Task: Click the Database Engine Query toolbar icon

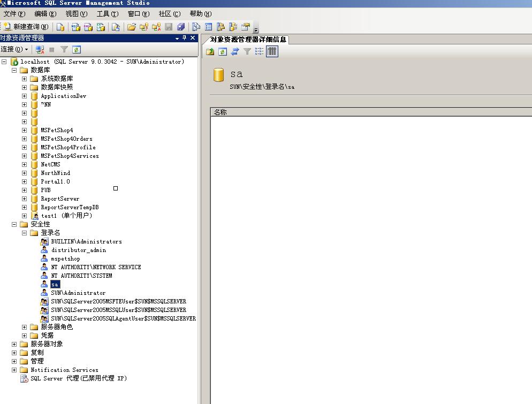Action: (x=60, y=27)
